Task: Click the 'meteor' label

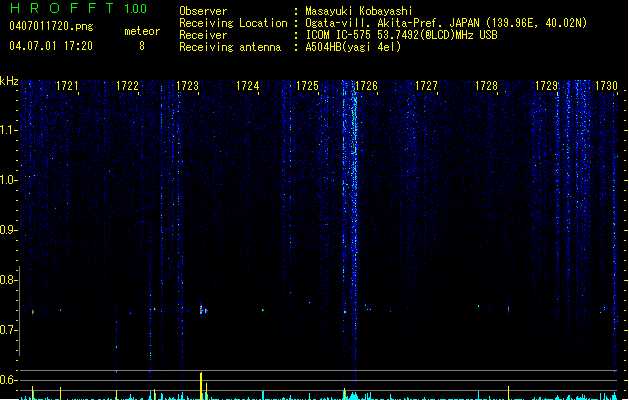Action: click(x=142, y=31)
